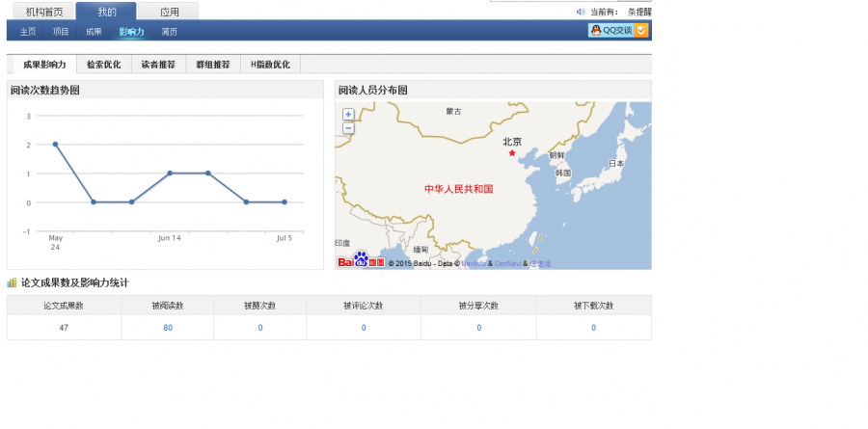
Task: Click the 蒙古 label on map
Action: (x=453, y=111)
